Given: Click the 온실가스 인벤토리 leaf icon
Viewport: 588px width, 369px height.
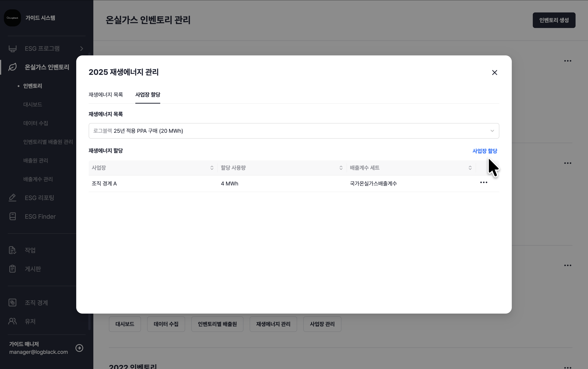Looking at the screenshot, I should 12,67.
